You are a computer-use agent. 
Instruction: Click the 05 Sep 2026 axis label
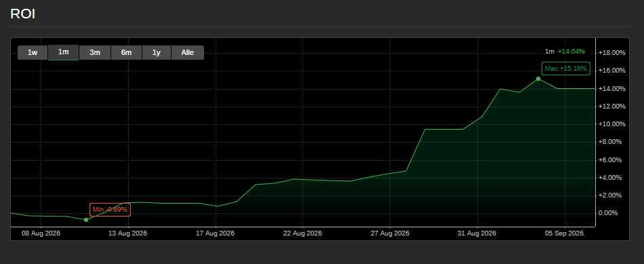(x=564, y=233)
